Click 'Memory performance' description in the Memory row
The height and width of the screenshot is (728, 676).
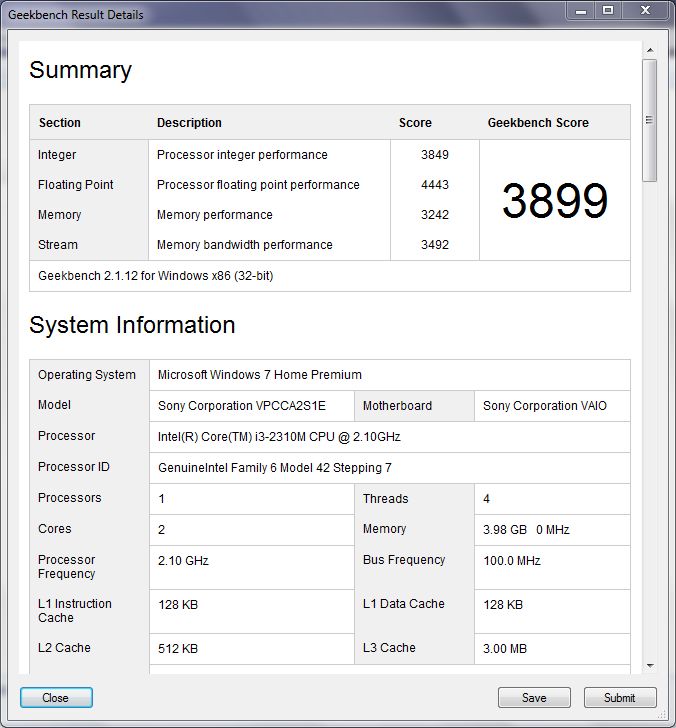[214, 215]
